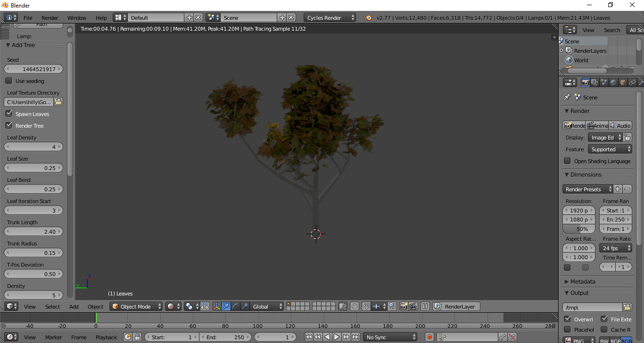Click the folder icon for Leaf Texture Directory
This screenshot has height=343, width=644.
[58, 102]
